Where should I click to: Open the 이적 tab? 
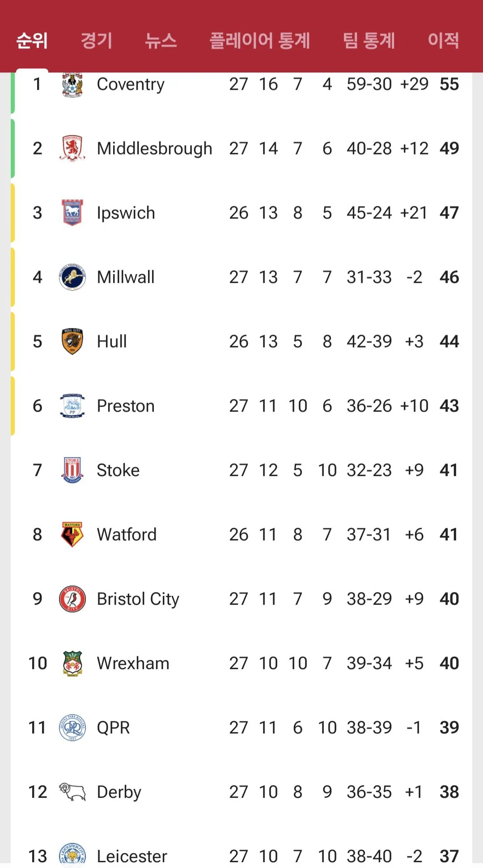[443, 40]
